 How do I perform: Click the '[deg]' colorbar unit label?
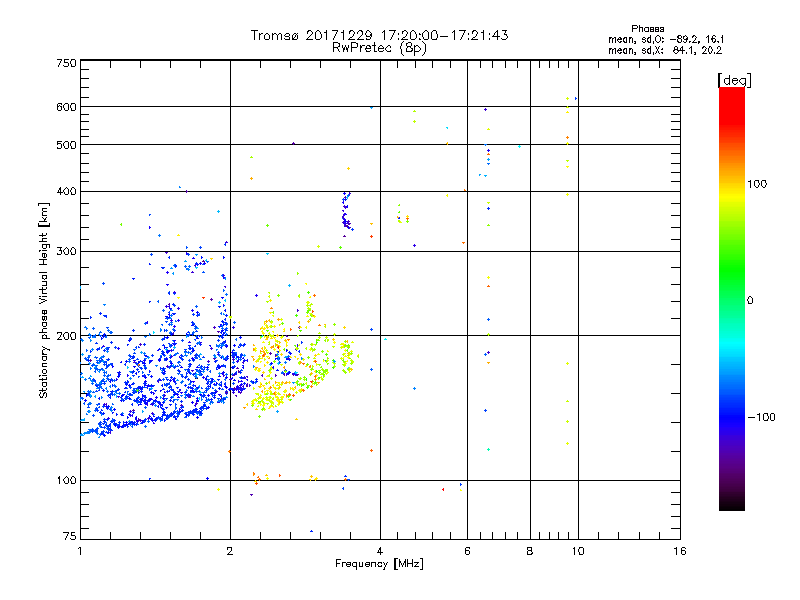pos(734,80)
